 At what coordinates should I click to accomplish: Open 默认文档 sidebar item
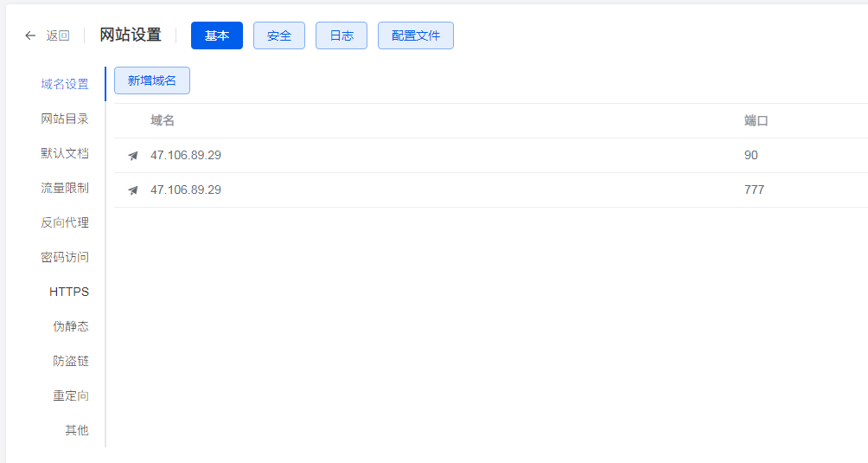[x=65, y=153]
